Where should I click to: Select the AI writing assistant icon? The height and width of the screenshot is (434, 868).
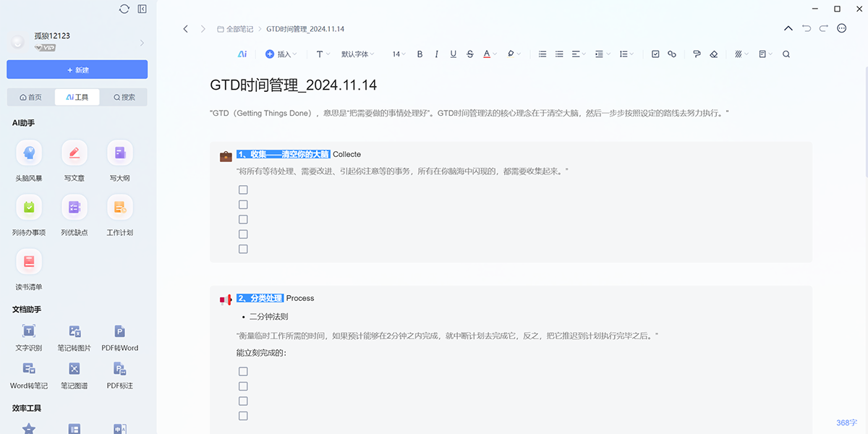[x=242, y=54]
